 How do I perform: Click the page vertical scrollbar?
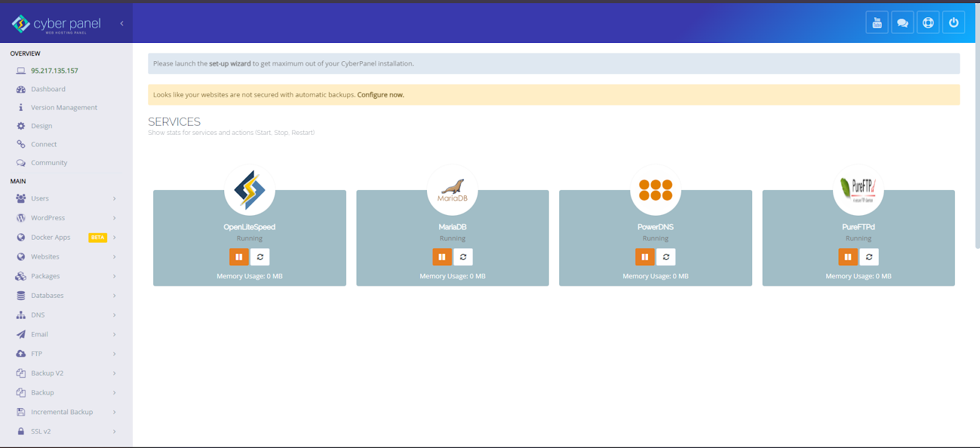click(x=977, y=126)
